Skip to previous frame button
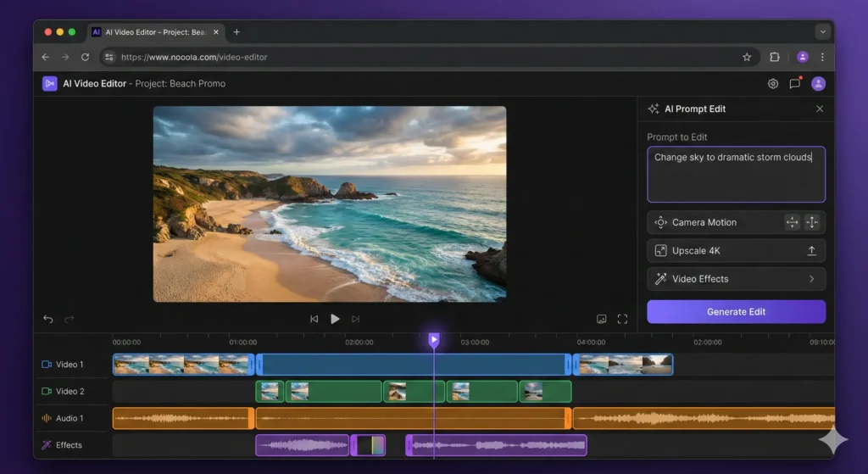868x474 pixels. (x=314, y=319)
